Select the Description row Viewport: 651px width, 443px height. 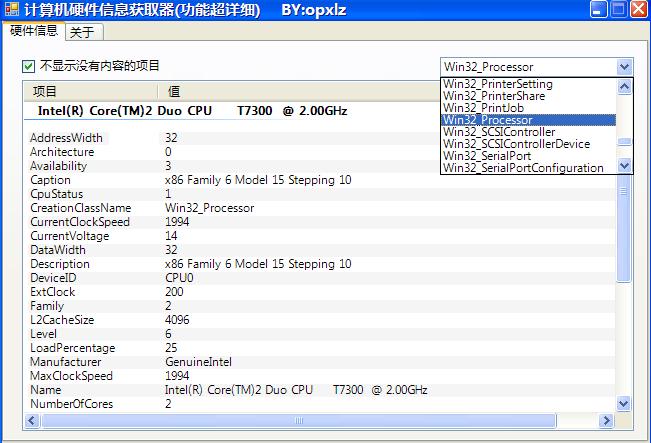[x=320, y=264]
